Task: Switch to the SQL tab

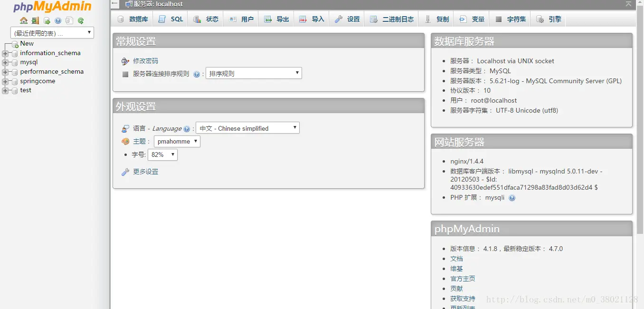Action: [170, 19]
